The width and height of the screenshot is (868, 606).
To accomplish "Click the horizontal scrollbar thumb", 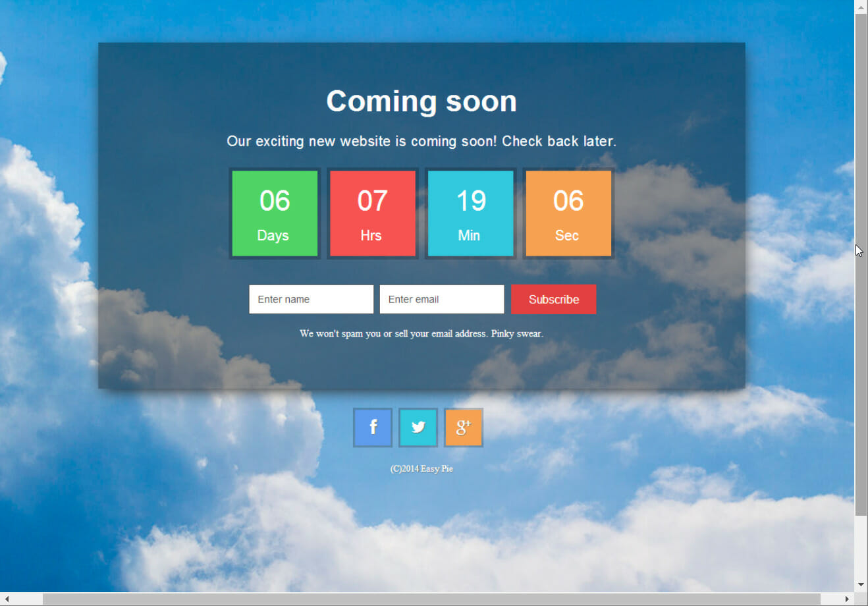I will point(431,599).
